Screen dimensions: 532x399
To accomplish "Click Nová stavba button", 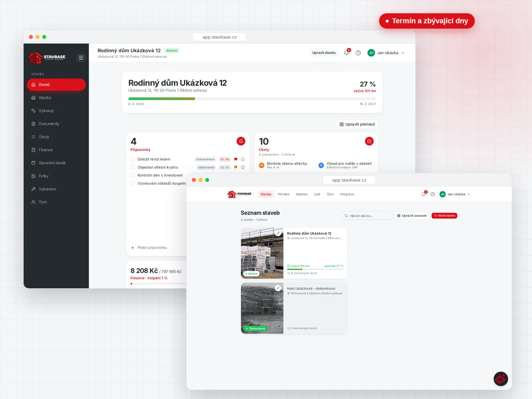I will point(444,215).
